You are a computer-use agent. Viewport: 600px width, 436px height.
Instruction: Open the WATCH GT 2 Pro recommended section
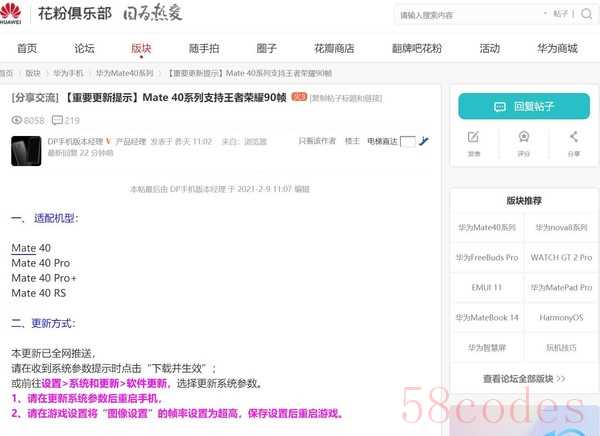(x=561, y=258)
